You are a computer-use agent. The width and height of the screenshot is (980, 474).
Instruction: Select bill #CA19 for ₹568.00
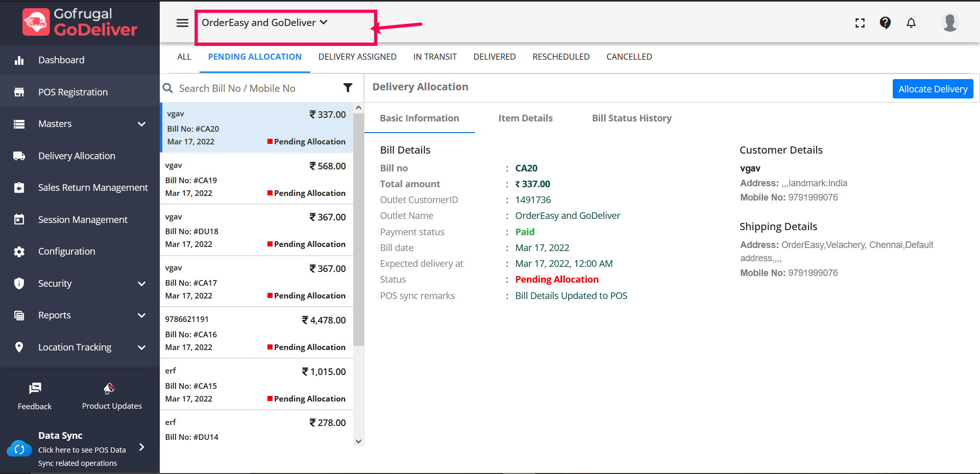click(x=257, y=179)
